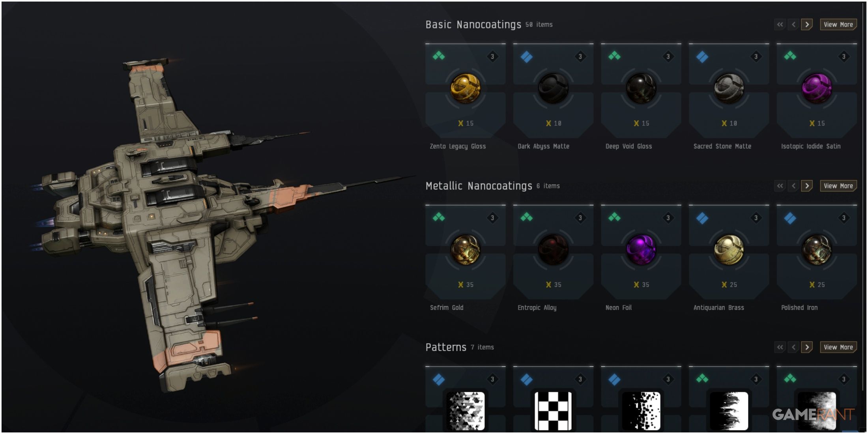
Task: Jump to first page of Metallic Nanocoatings
Action: click(780, 186)
